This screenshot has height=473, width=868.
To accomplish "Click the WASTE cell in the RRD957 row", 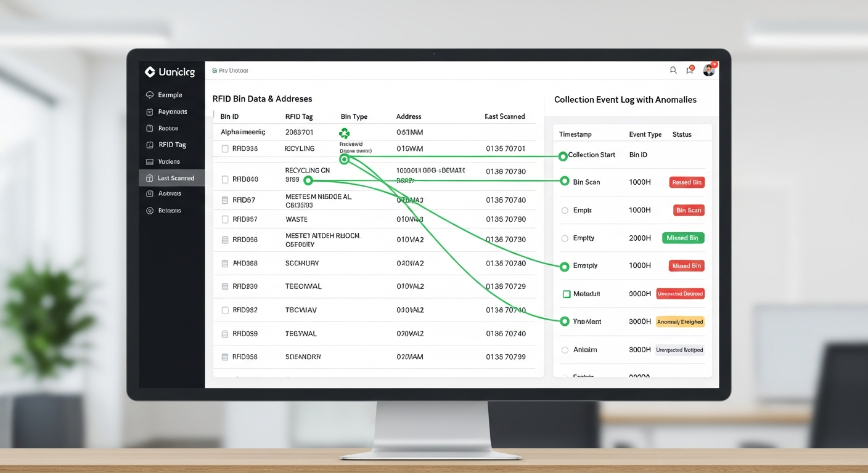I will pos(297,220).
